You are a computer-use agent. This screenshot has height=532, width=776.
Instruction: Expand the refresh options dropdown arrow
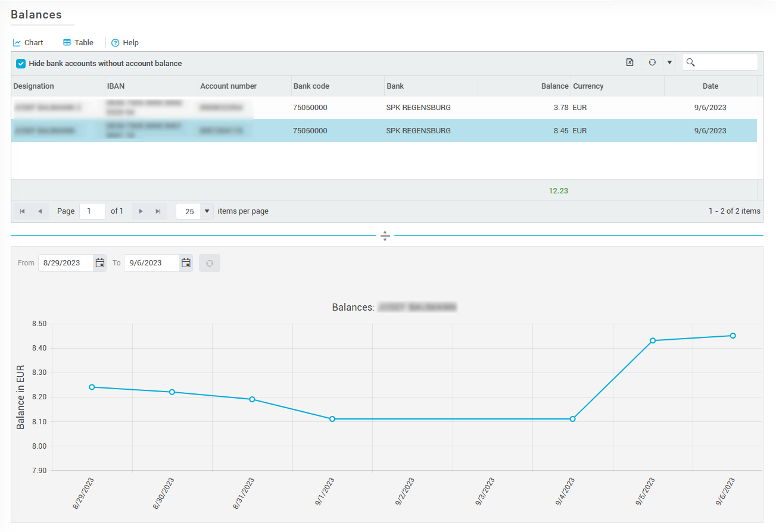pos(669,62)
